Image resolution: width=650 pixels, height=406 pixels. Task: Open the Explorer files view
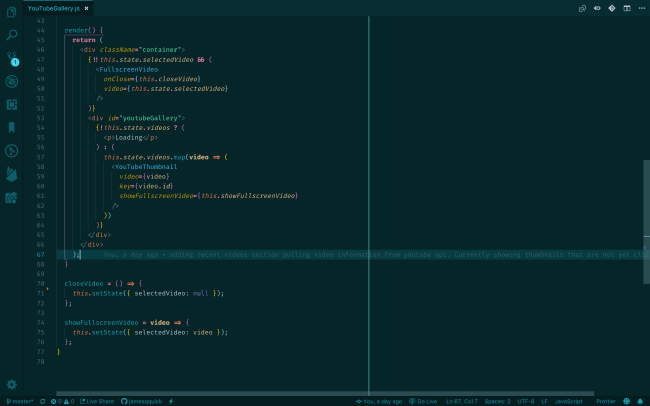[12, 11]
